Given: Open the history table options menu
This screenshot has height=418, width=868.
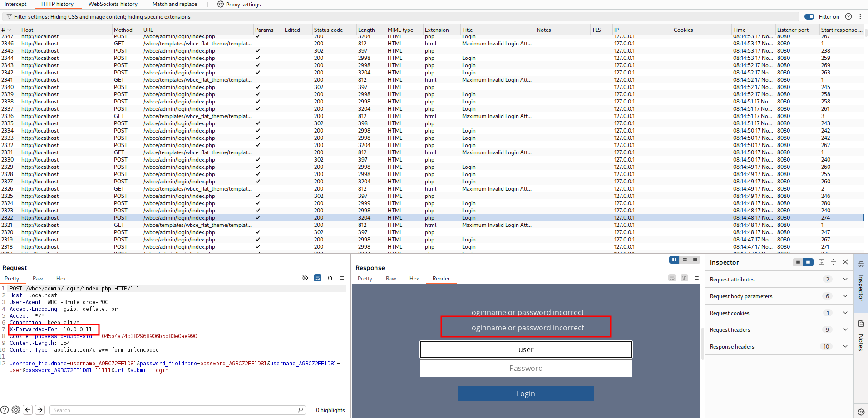Looking at the screenshot, I should click(860, 17).
